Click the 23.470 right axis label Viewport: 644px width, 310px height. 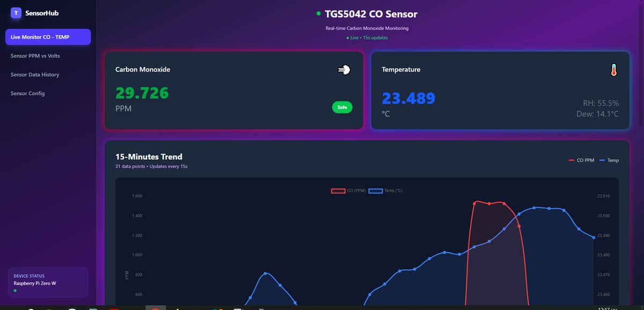(x=603, y=275)
